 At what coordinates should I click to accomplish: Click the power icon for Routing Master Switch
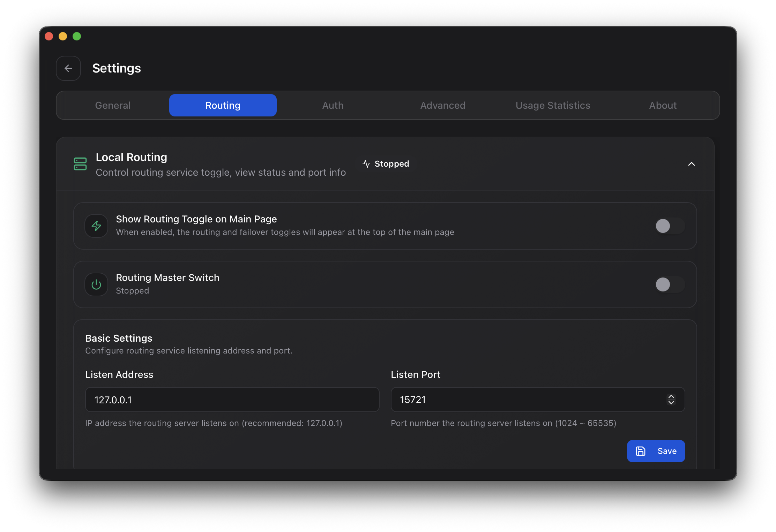(96, 284)
